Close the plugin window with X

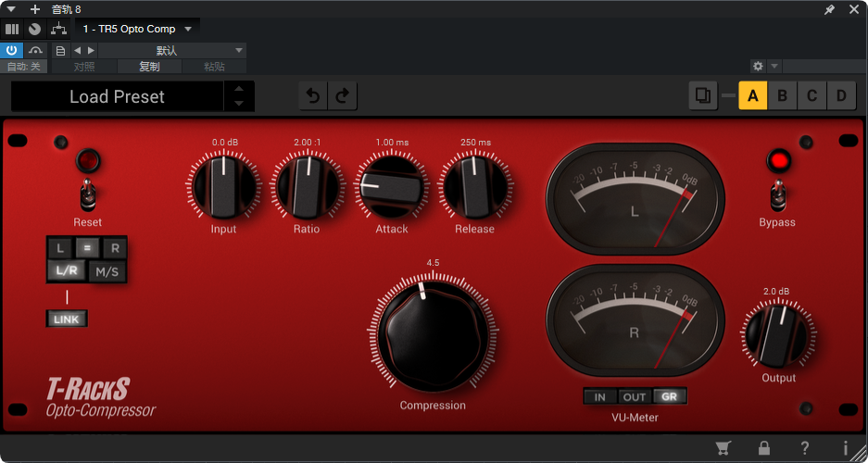point(853,9)
